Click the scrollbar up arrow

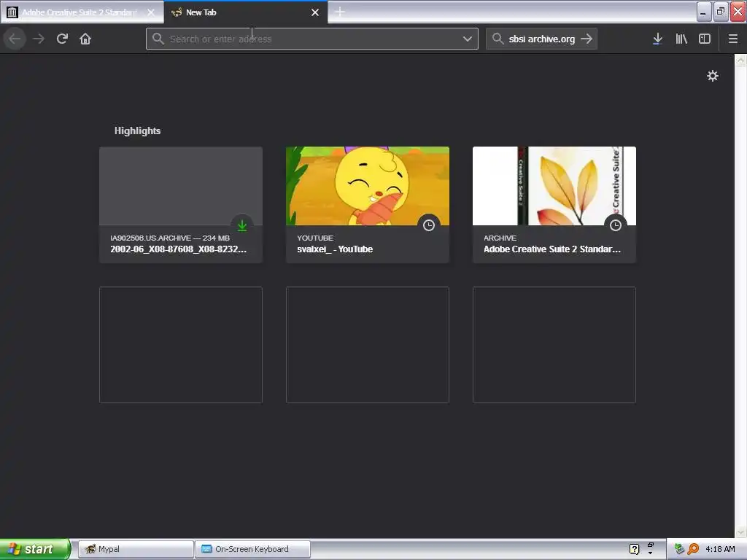(x=740, y=60)
